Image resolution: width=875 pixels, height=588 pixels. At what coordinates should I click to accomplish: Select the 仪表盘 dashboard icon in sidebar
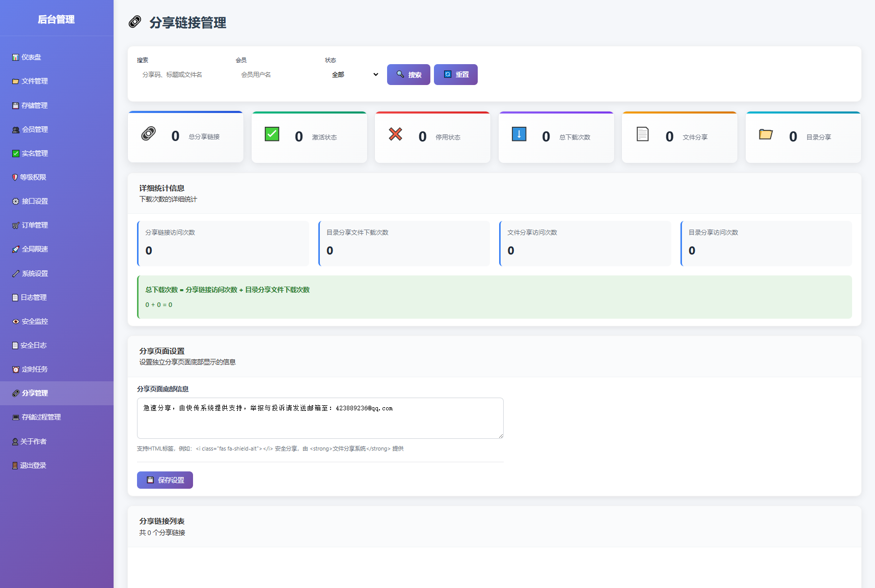(x=15, y=57)
